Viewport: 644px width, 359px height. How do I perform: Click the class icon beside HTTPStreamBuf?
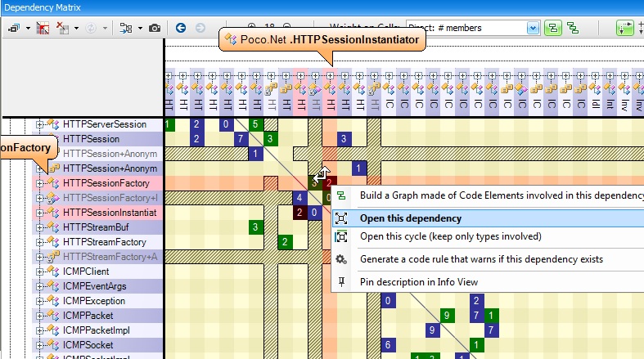coord(53,227)
